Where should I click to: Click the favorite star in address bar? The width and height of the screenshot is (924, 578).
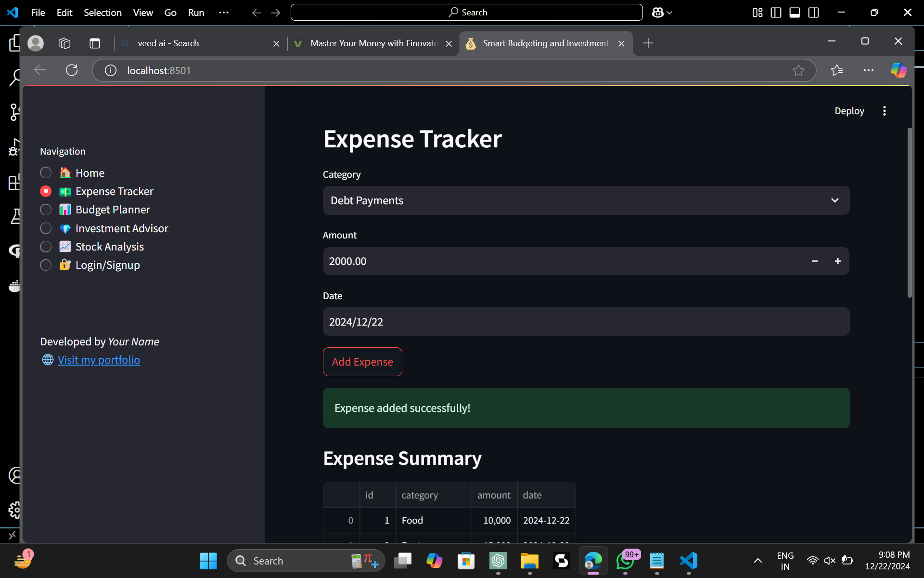pos(798,70)
